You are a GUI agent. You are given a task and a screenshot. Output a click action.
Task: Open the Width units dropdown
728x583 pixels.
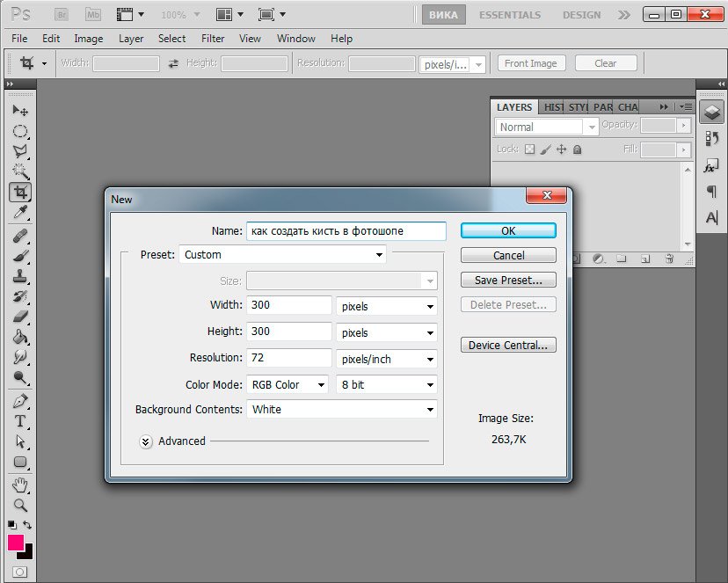tap(386, 306)
